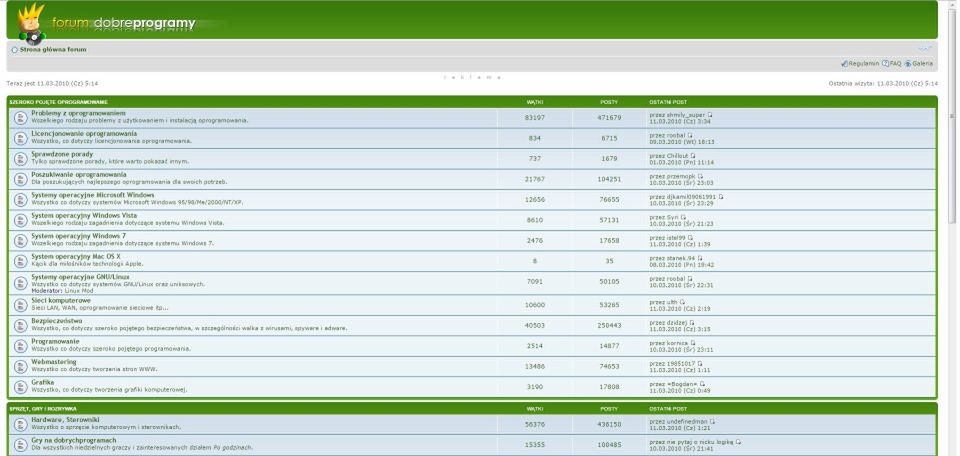
Task: Click the font size icon in breadcrumb bar
Action: pyautogui.click(x=925, y=49)
